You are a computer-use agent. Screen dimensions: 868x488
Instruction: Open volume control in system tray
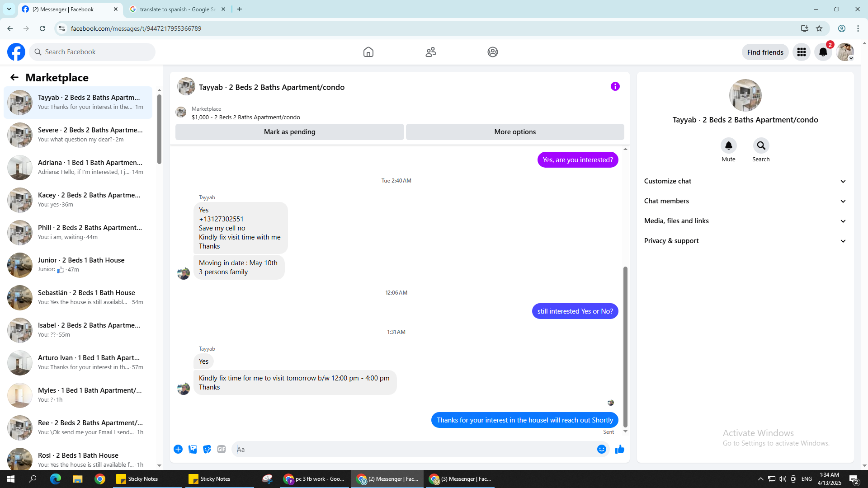(783, 479)
